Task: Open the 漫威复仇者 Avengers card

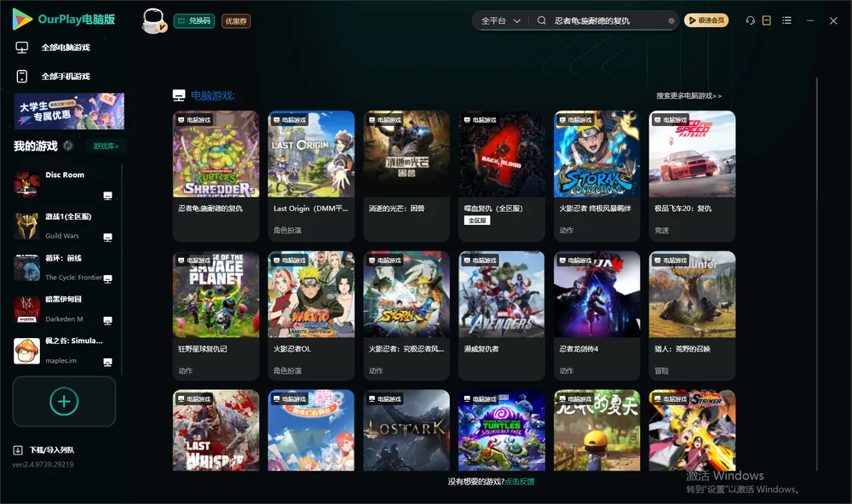Action: [502, 316]
